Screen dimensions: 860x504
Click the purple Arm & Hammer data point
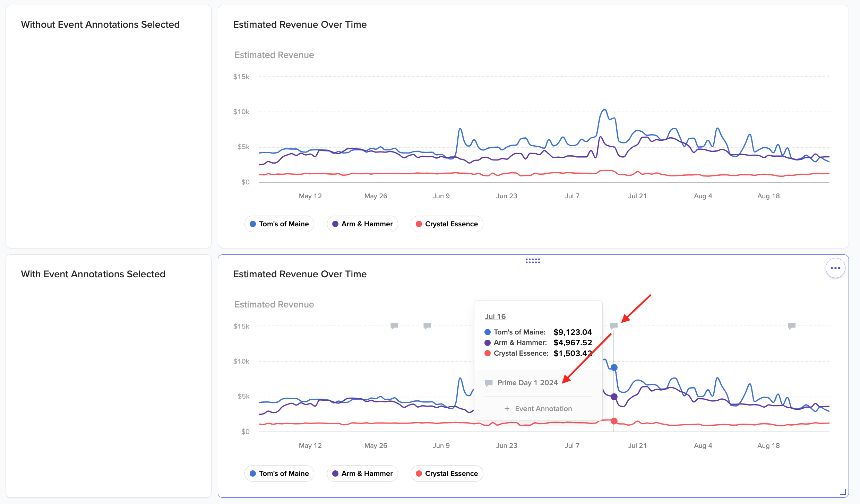coord(614,397)
